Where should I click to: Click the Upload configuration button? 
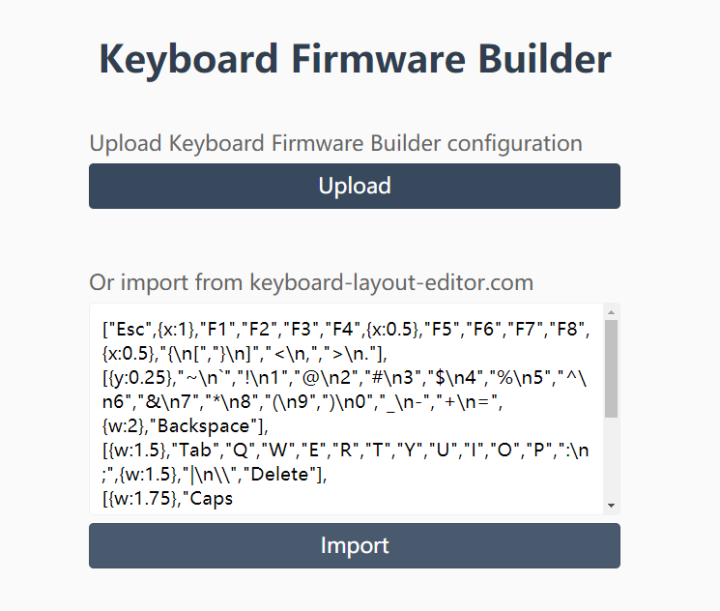pyautogui.click(x=354, y=186)
